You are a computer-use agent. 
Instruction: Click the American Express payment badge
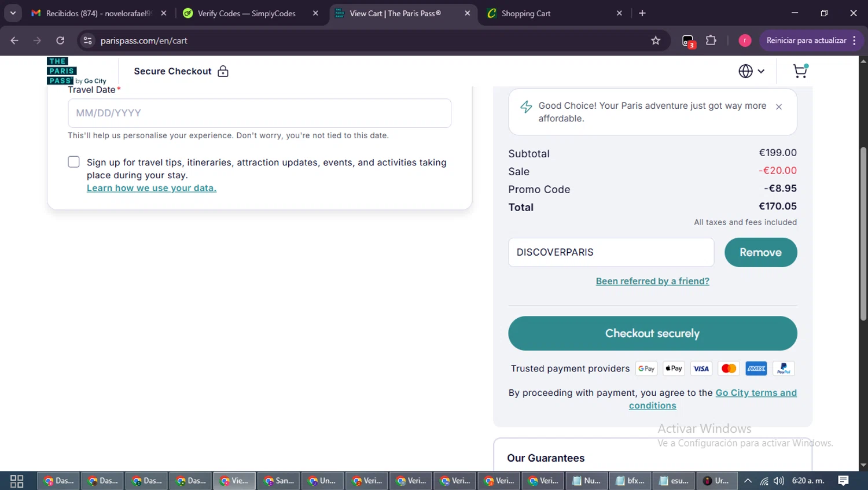click(756, 369)
